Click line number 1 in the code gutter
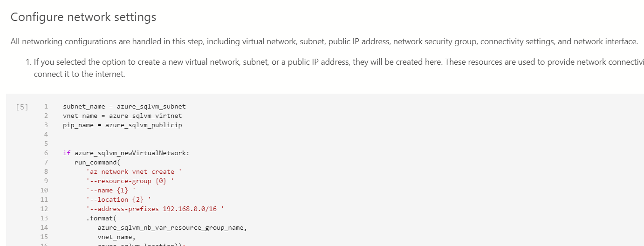 coord(46,106)
